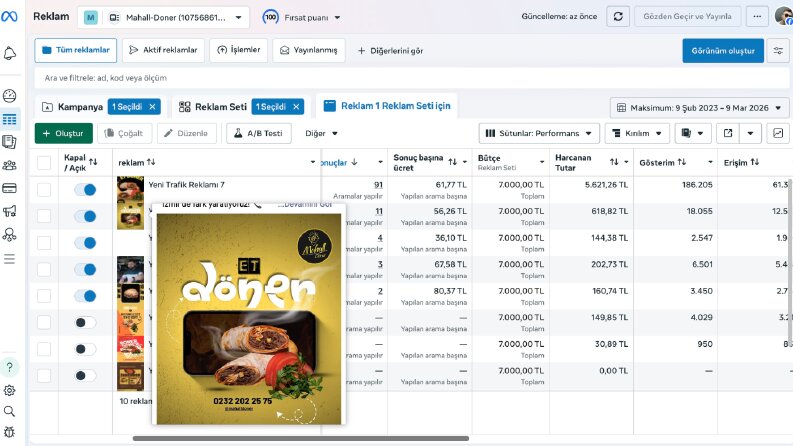Click the Görünüm oluştur button
Screen dimensions: 793x446
tap(723, 51)
